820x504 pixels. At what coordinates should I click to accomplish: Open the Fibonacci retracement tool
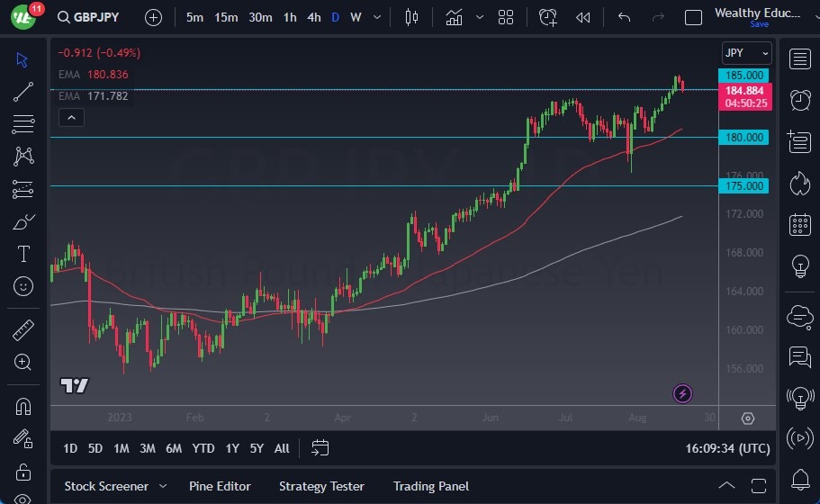coord(23,123)
